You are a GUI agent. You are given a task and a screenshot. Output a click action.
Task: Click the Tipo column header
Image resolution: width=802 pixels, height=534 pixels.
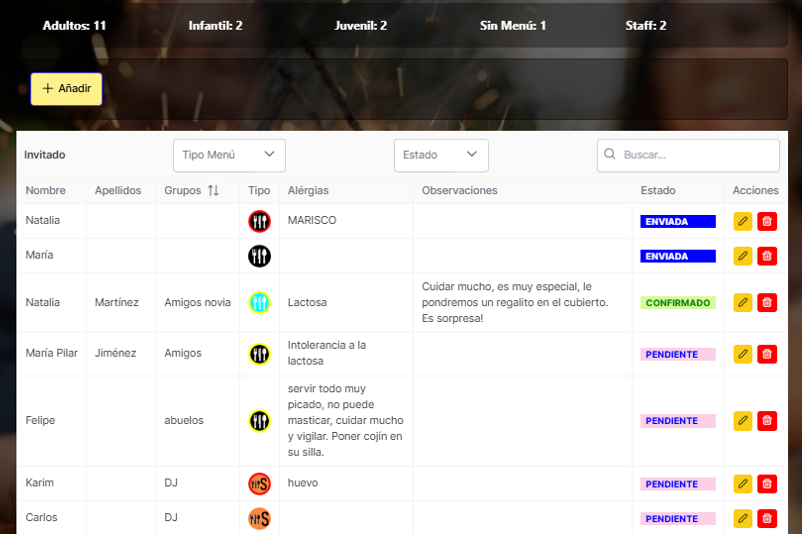tap(259, 190)
